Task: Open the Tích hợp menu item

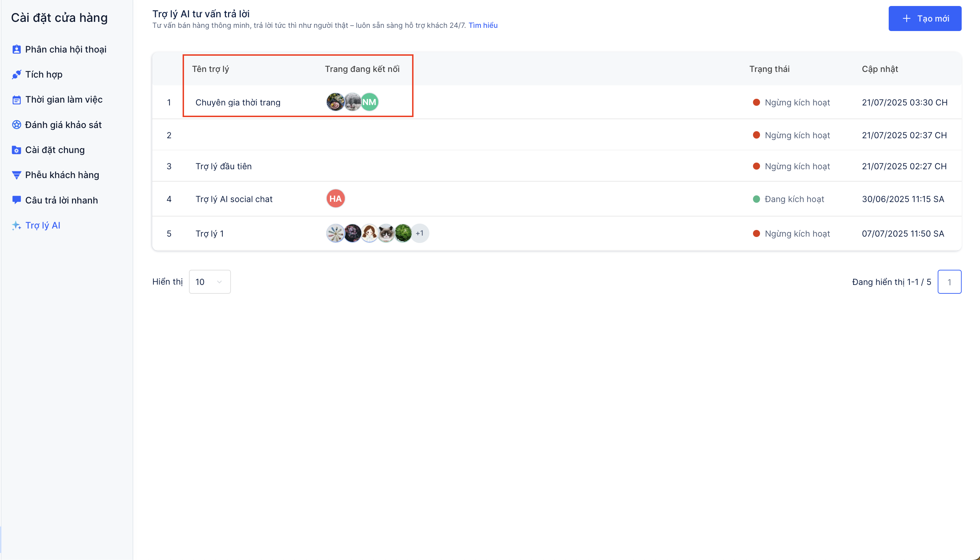Action: click(44, 75)
